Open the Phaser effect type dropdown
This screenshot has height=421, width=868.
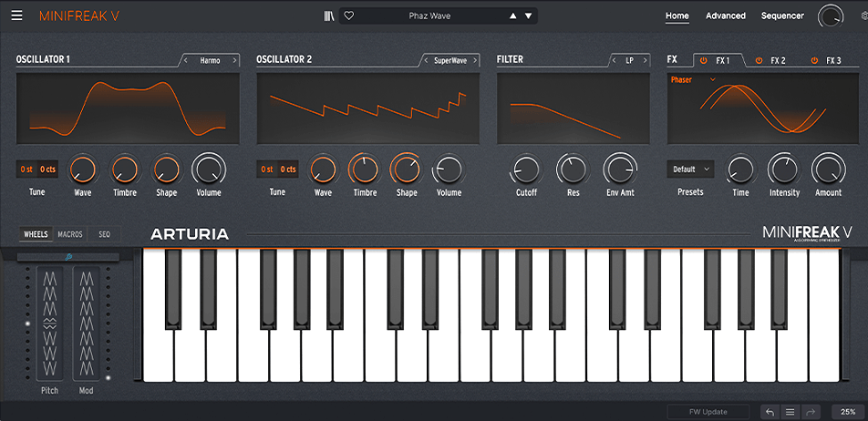click(x=693, y=79)
